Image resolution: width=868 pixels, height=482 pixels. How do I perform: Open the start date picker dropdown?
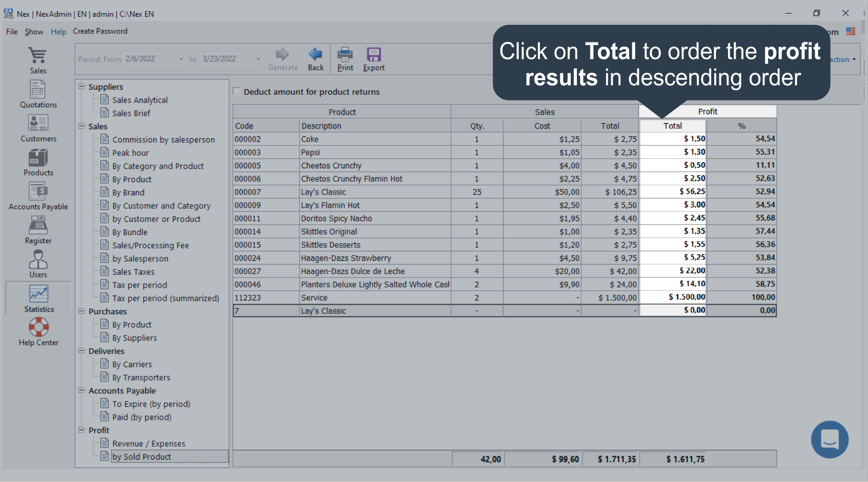pos(181,59)
